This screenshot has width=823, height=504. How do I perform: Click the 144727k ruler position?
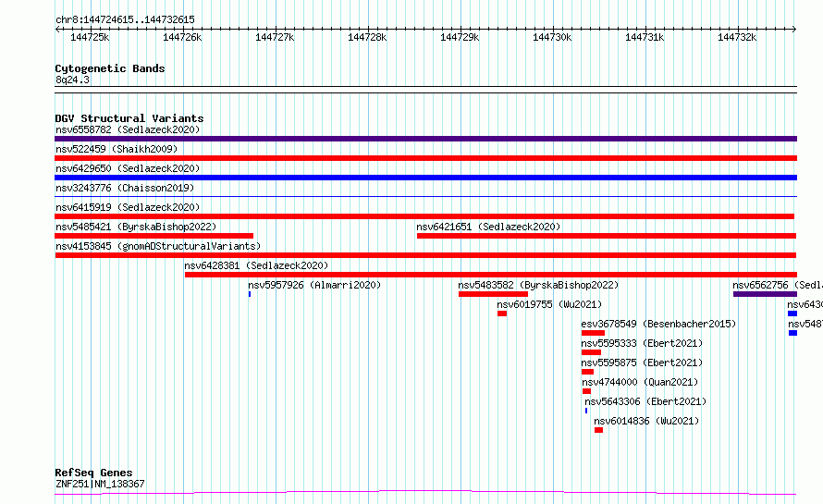(275, 37)
